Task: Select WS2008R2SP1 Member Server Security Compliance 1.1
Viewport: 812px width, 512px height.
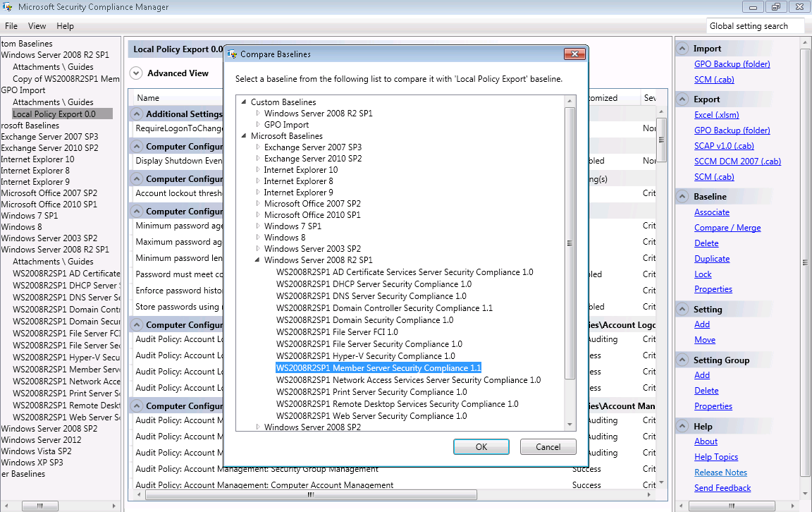Action: pyautogui.click(x=378, y=368)
